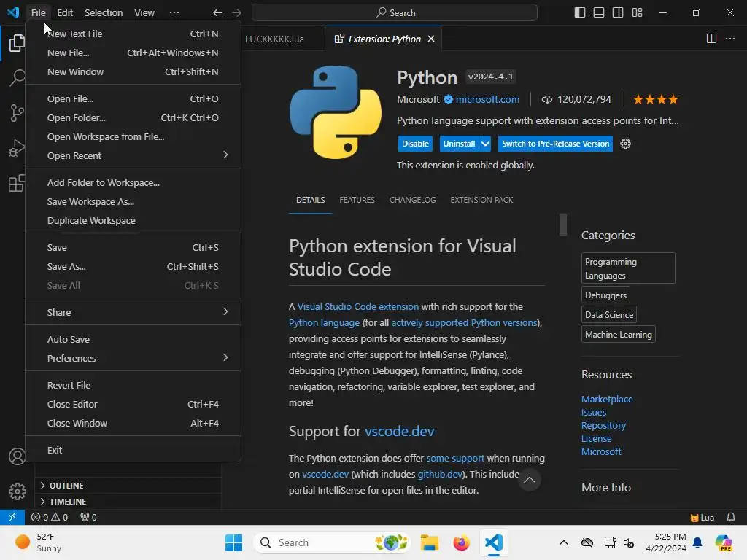
Task: Switch to the CHANGELOG tab
Action: coord(413,200)
